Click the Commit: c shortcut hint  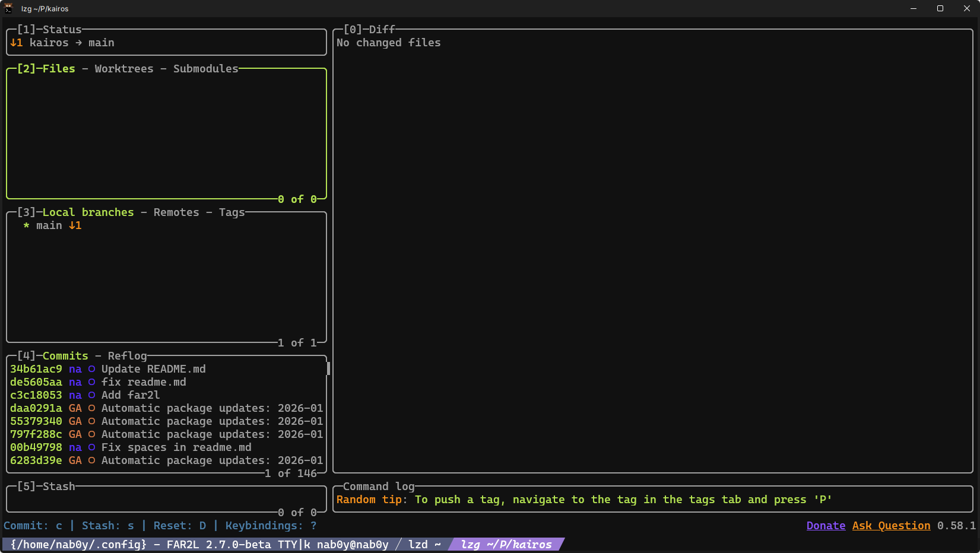click(x=33, y=526)
